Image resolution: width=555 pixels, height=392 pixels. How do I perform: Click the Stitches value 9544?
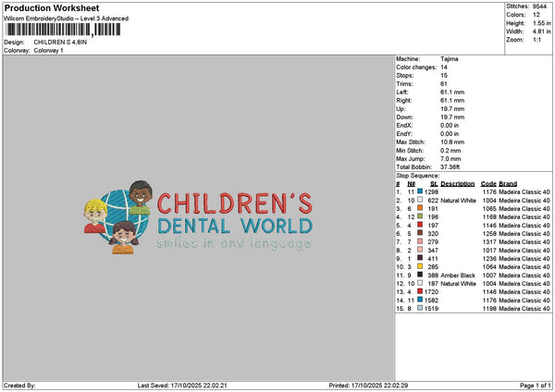(540, 6)
